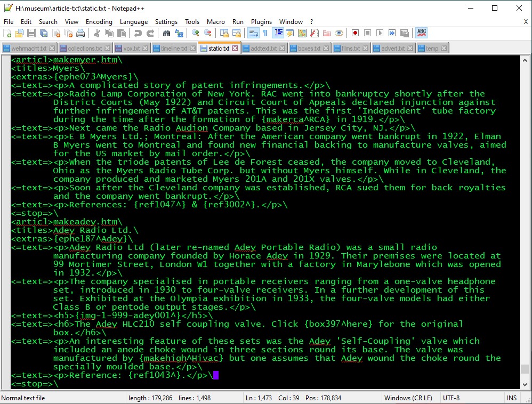The height and width of the screenshot is (404, 532).
Task: Toggle synchronized horizontal scrolling icon
Action: click(x=237, y=33)
